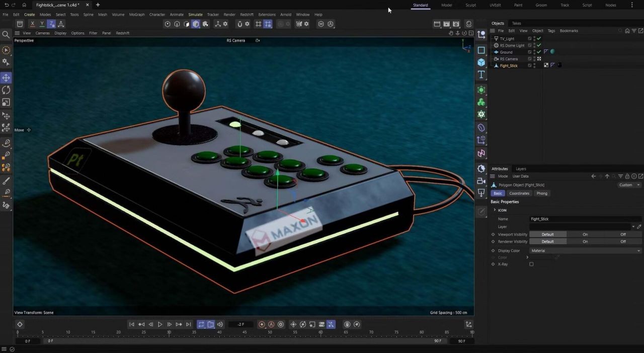Toggle the TV_Light enable green checkmark
This screenshot has width=644, height=353.
coord(539,39)
